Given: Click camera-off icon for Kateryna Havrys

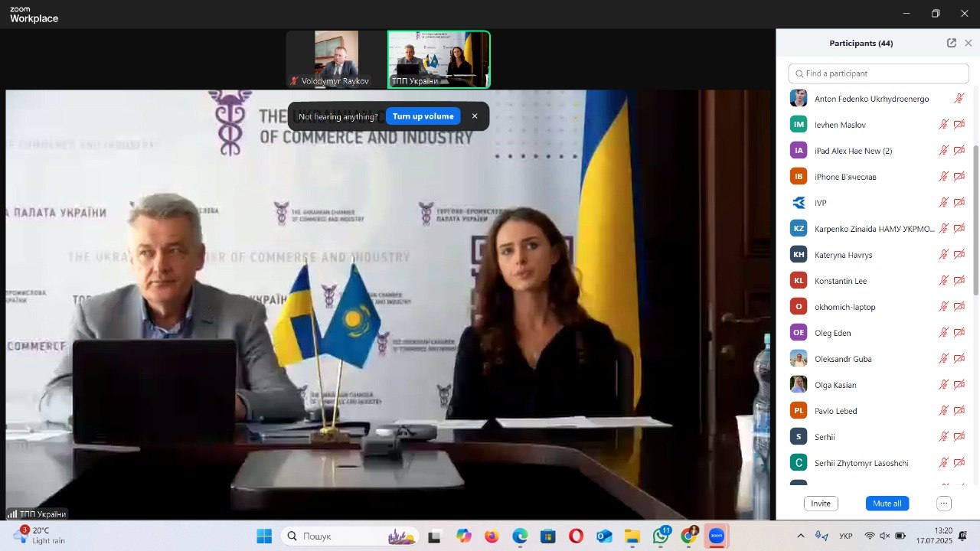Looking at the screenshot, I should tap(959, 255).
